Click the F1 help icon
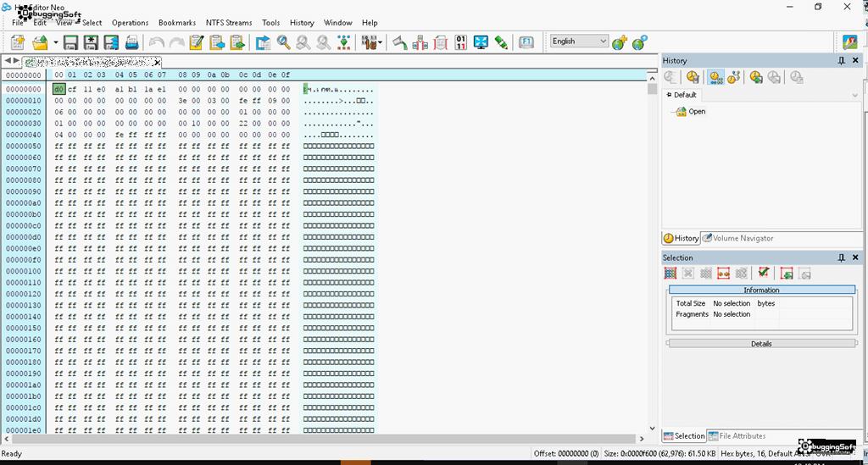This screenshot has width=868, height=465. [x=526, y=42]
